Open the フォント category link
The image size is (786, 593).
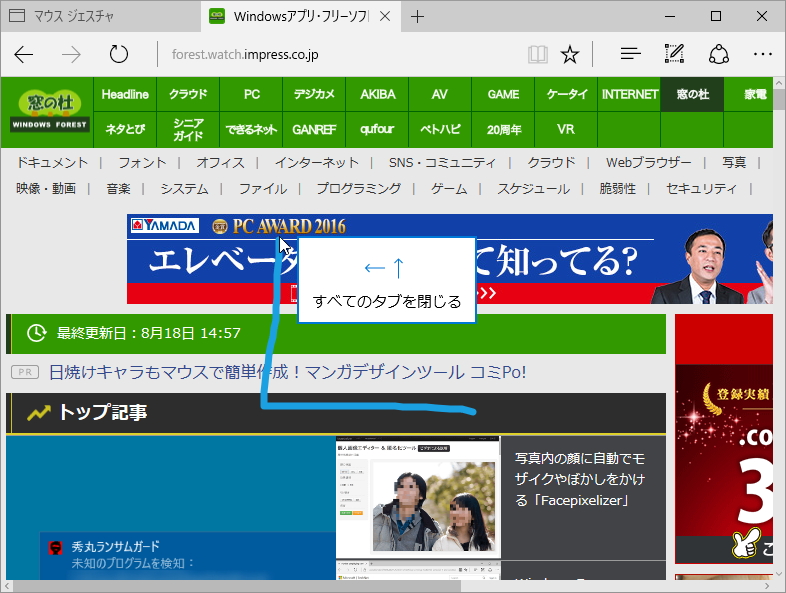point(142,162)
